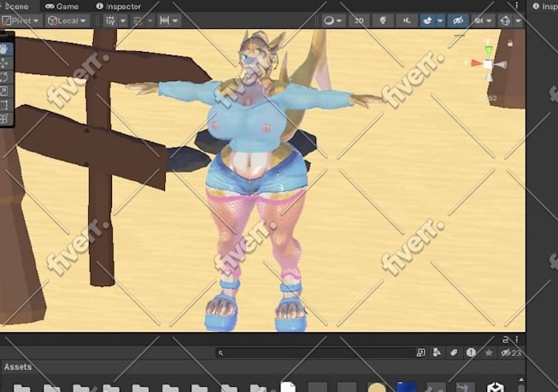Image resolution: width=558 pixels, height=392 pixels.
Task: Toggle the scene gizmo rotation lock
Action: coord(510,44)
